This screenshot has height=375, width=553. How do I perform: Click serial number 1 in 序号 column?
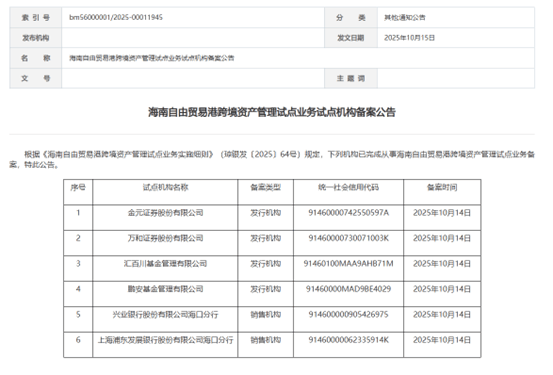[x=78, y=213]
